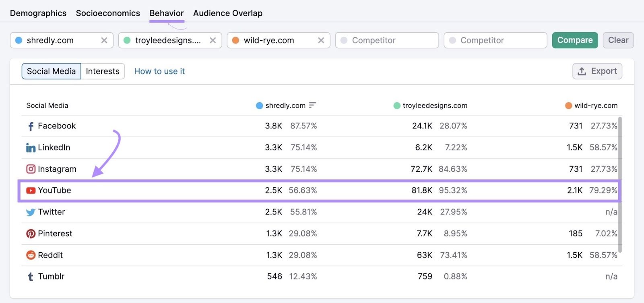Screen dimensions: 644x303
Task: Remove wild-rye.com with its X icon
Action: [321, 40]
